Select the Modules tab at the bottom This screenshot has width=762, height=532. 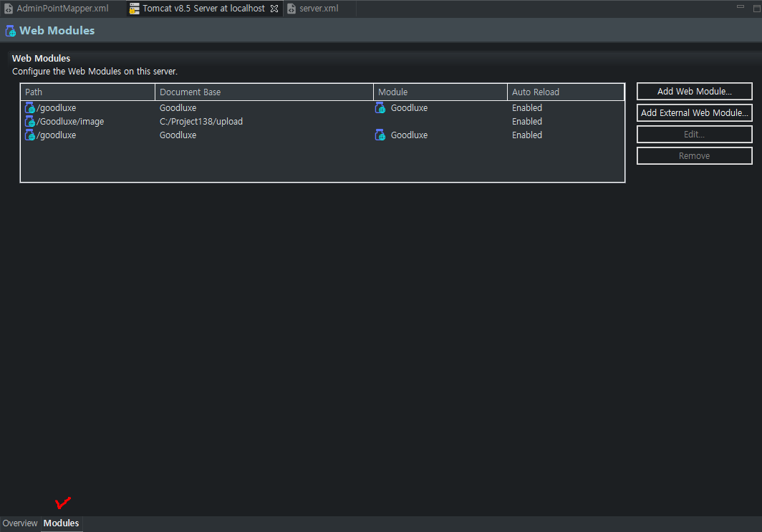[61, 523]
